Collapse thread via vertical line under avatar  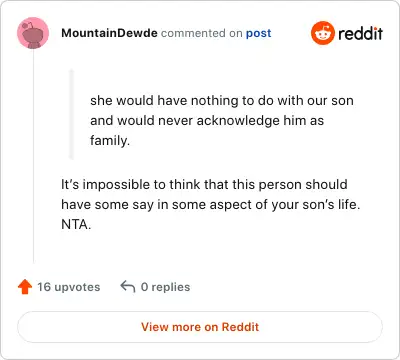coord(33,156)
